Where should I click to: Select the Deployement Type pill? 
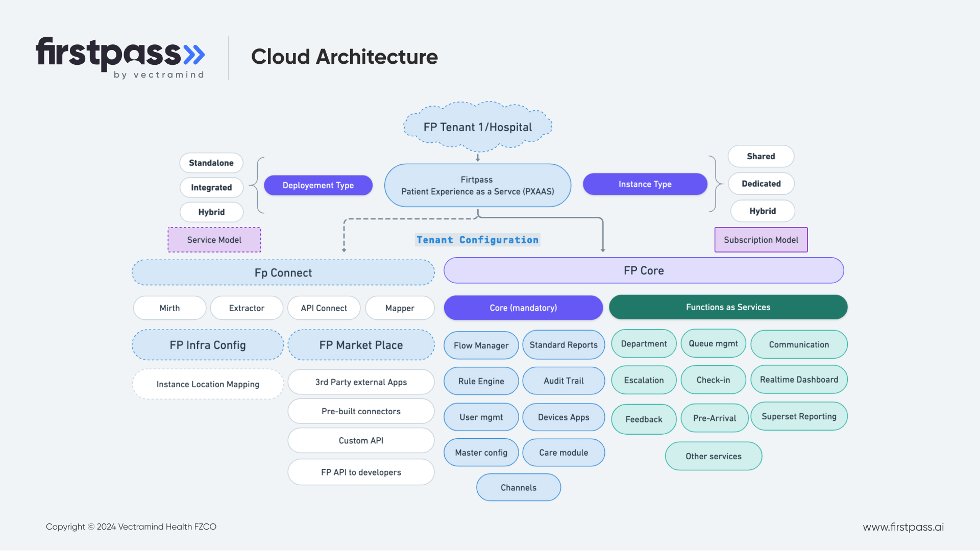318,185
